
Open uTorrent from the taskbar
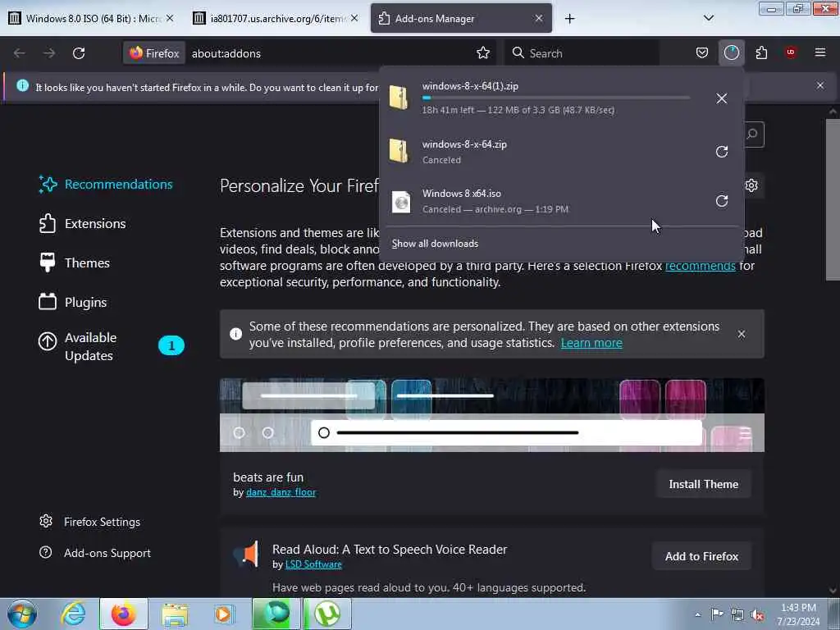pyautogui.click(x=327, y=614)
